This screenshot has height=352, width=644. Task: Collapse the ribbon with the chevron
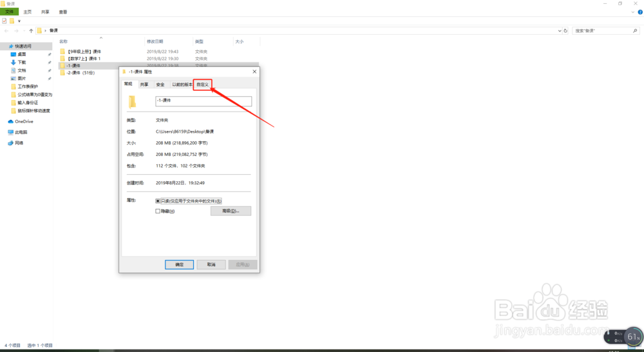click(x=632, y=12)
